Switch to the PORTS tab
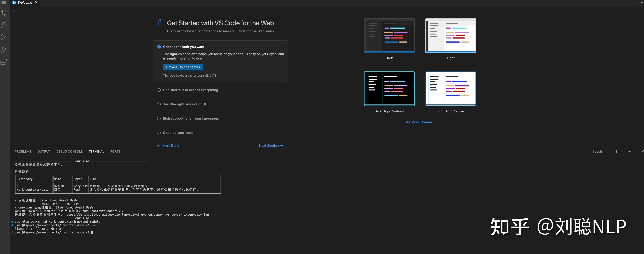 click(115, 152)
